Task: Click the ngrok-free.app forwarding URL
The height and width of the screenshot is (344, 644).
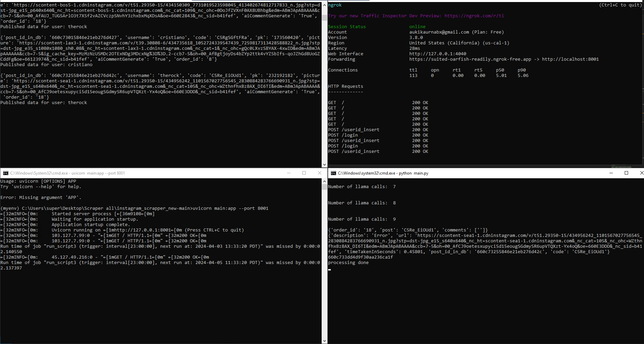Action: pos(470,59)
